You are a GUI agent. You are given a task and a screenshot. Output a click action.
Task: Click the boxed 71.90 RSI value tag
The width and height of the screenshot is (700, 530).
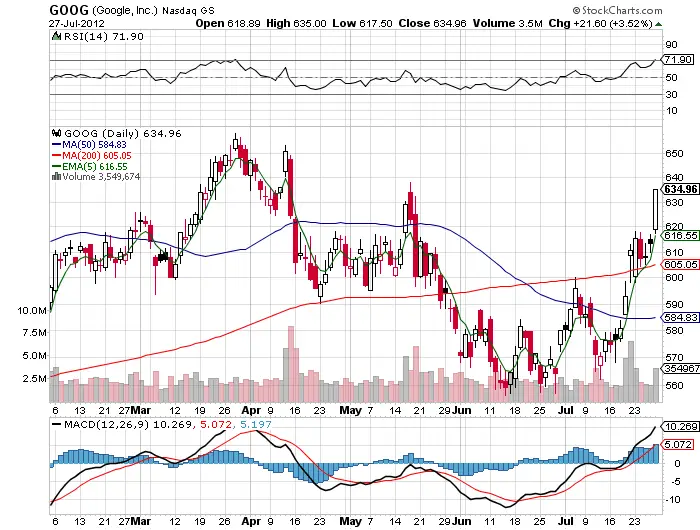click(x=678, y=59)
